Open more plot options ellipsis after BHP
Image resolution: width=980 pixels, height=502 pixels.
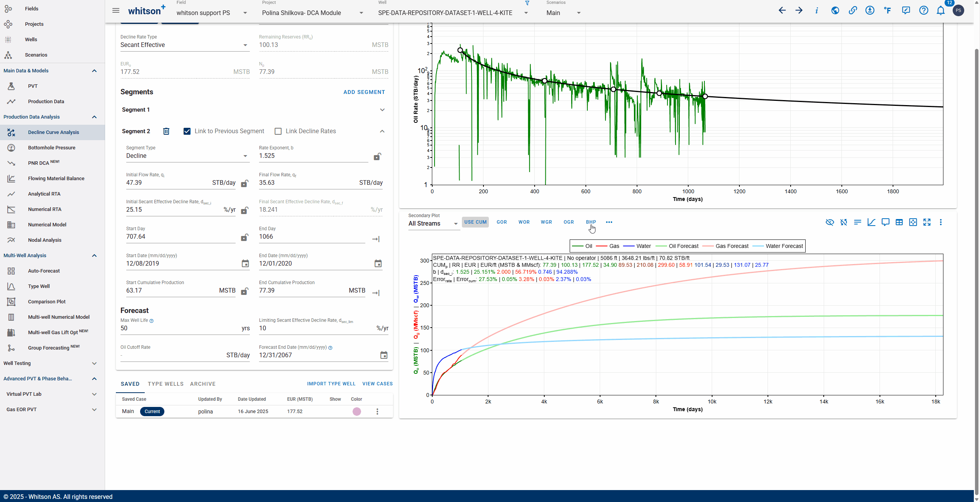click(609, 222)
